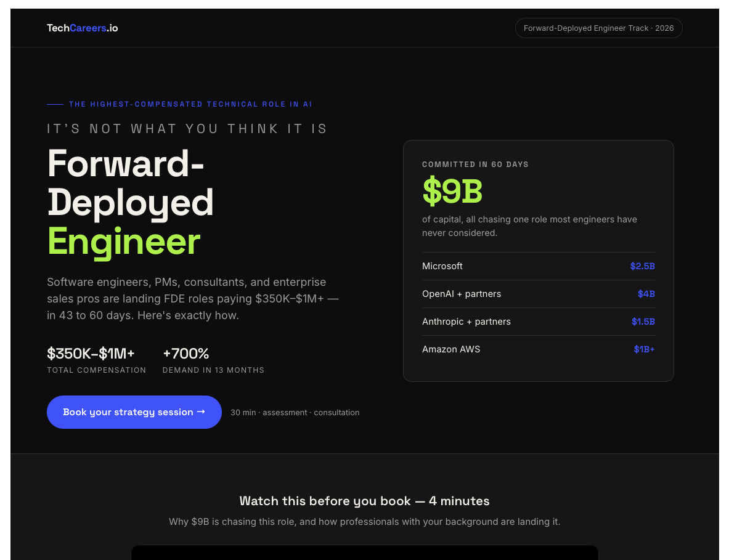Select the 'Software engineers, PMs, consultants' paragraph
Screen dimensions: 729x560
[x=192, y=299]
